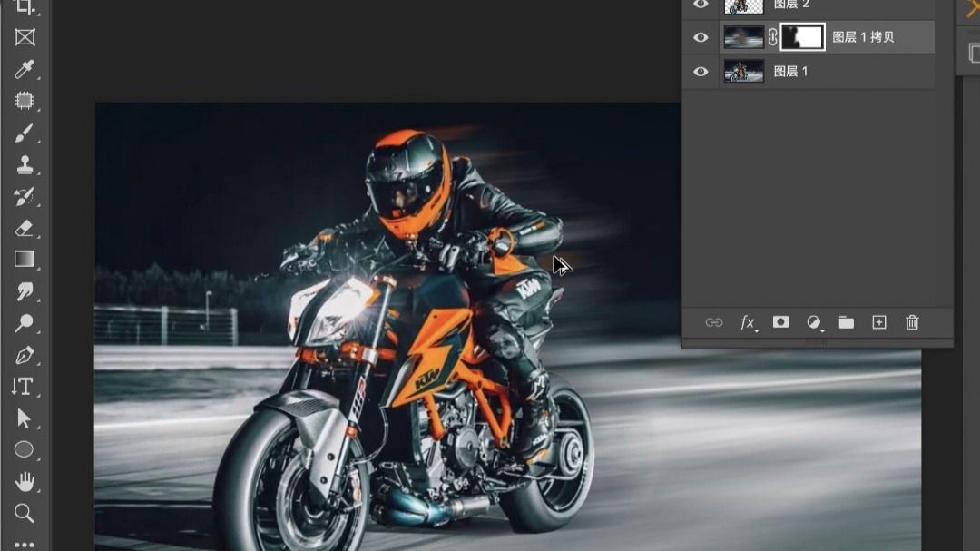Select the Smudge tool

pyautogui.click(x=24, y=291)
